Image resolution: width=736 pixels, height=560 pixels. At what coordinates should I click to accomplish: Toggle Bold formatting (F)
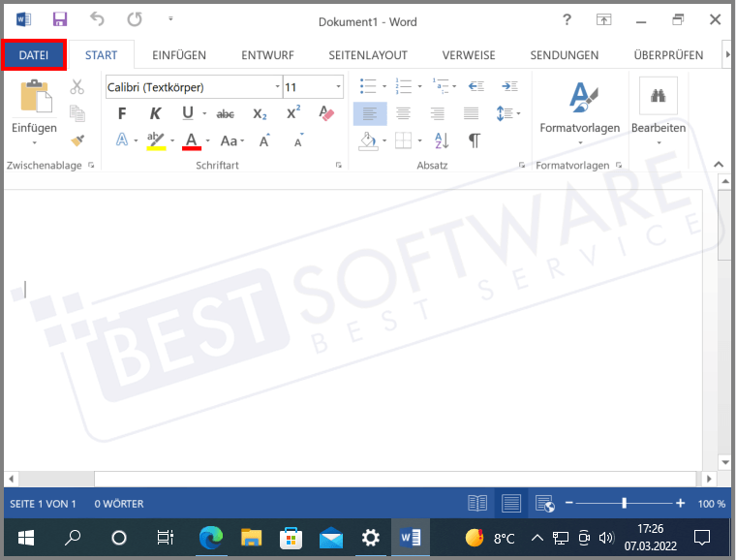pos(122,113)
